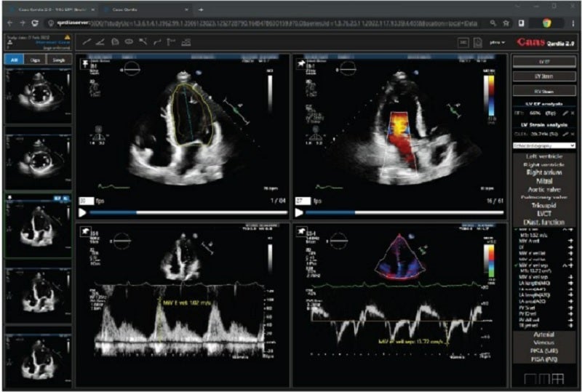Screen dimensions: 582x392
Task: Select the angle measurement tool
Action: pos(100,41)
